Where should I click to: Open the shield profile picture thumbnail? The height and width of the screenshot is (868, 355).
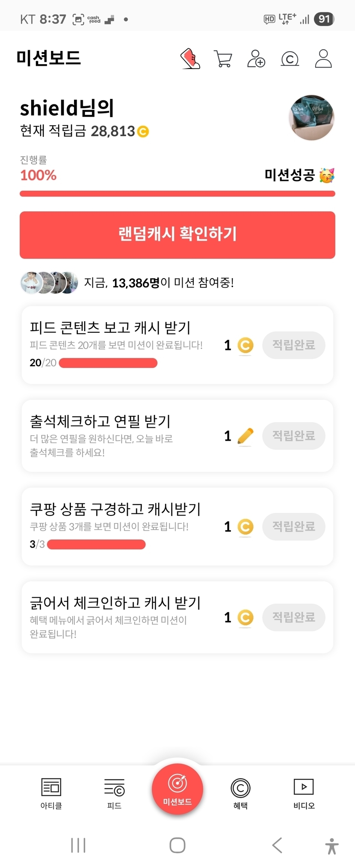312,118
